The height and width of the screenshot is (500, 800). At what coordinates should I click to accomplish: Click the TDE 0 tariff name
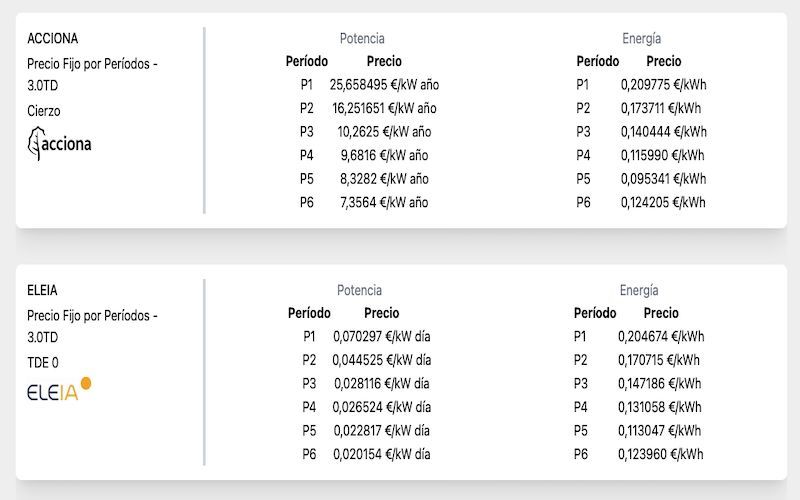43,363
